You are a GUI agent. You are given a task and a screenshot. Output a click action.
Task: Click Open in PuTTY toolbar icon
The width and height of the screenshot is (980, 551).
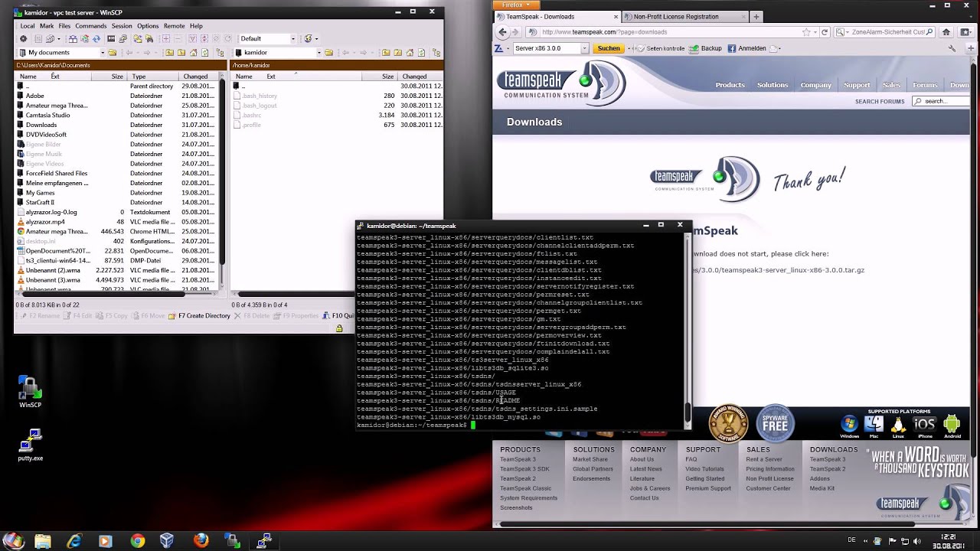pos(122,38)
